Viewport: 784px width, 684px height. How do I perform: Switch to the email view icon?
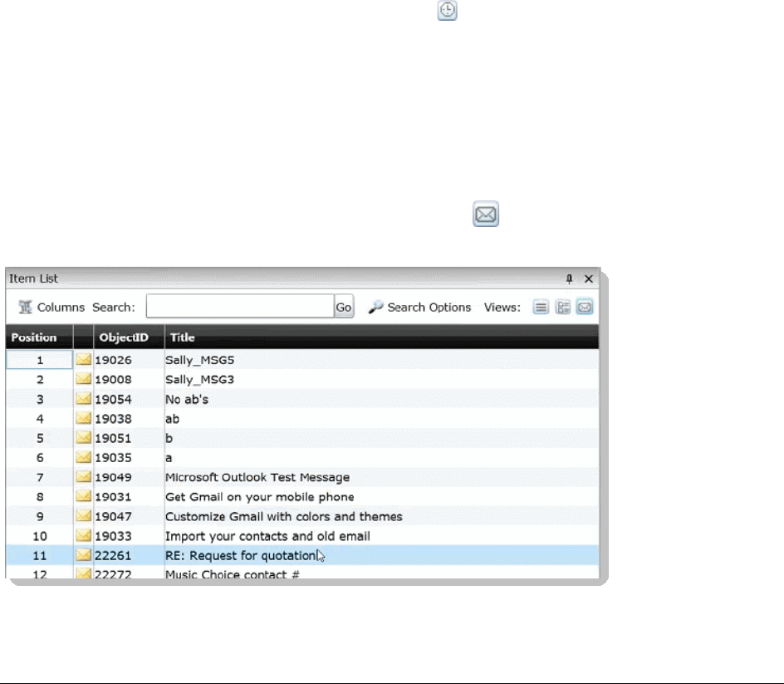[585, 307]
